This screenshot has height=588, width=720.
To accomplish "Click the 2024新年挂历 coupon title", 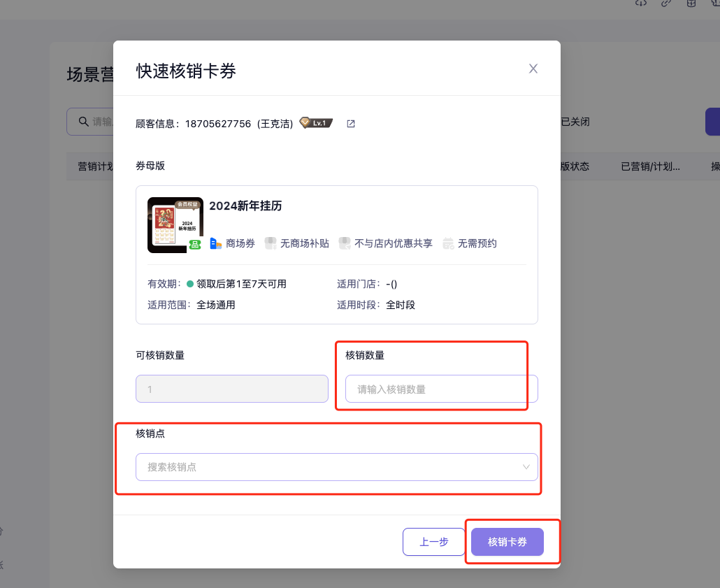I will [x=245, y=206].
